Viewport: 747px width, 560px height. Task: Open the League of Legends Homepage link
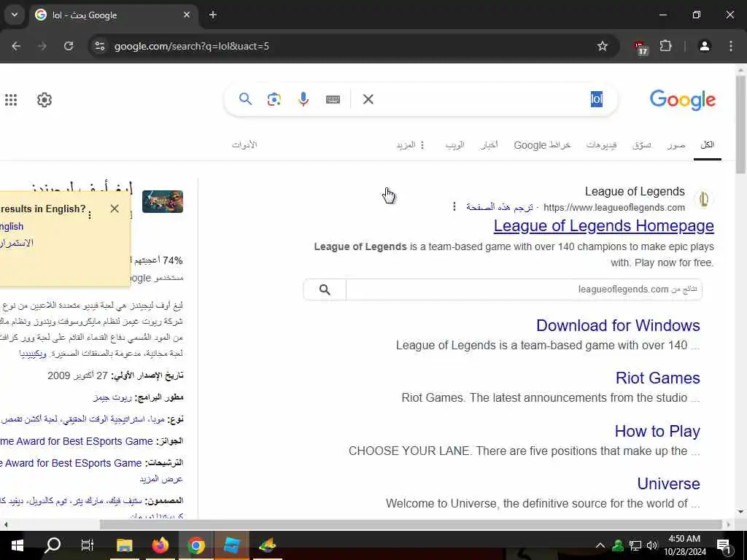(x=603, y=226)
